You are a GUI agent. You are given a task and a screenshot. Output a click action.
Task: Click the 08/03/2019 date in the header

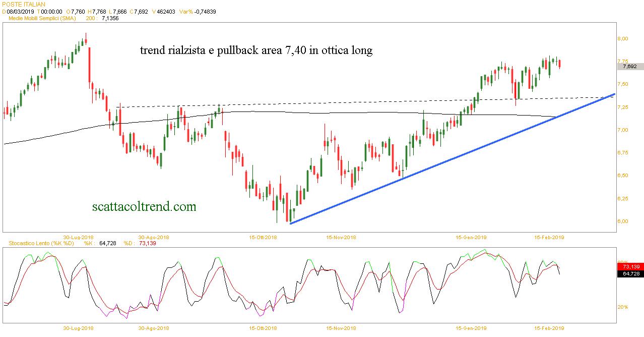pos(20,11)
